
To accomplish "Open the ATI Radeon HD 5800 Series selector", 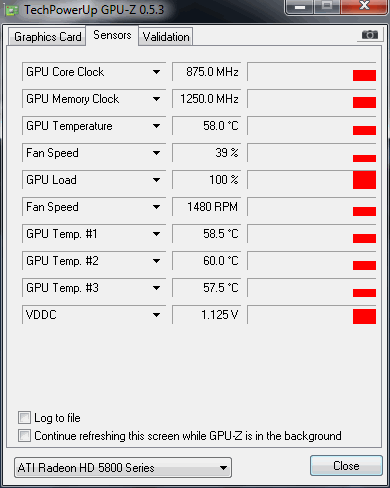I will [x=123, y=468].
